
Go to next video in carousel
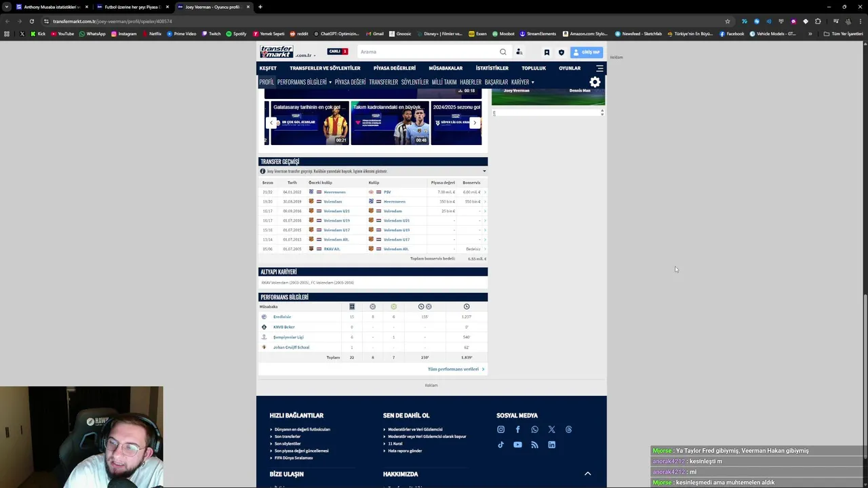pyautogui.click(x=475, y=123)
